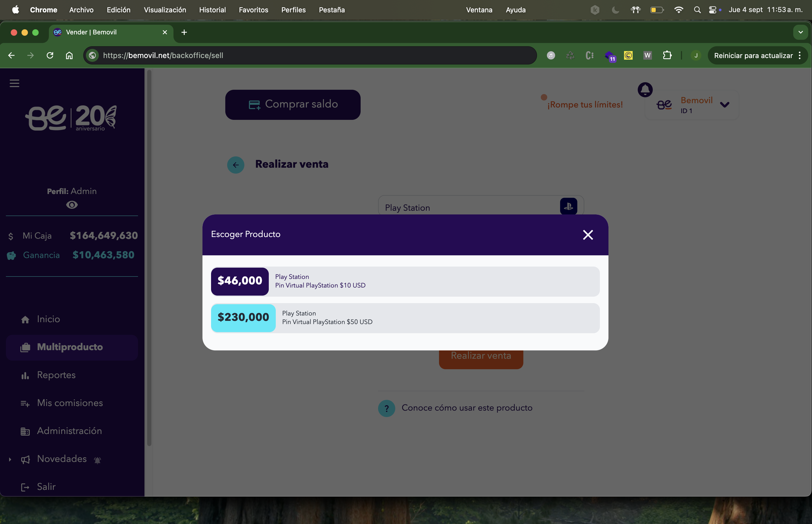The image size is (812, 524).
Task: Open the Favoritos menu
Action: [253, 10]
